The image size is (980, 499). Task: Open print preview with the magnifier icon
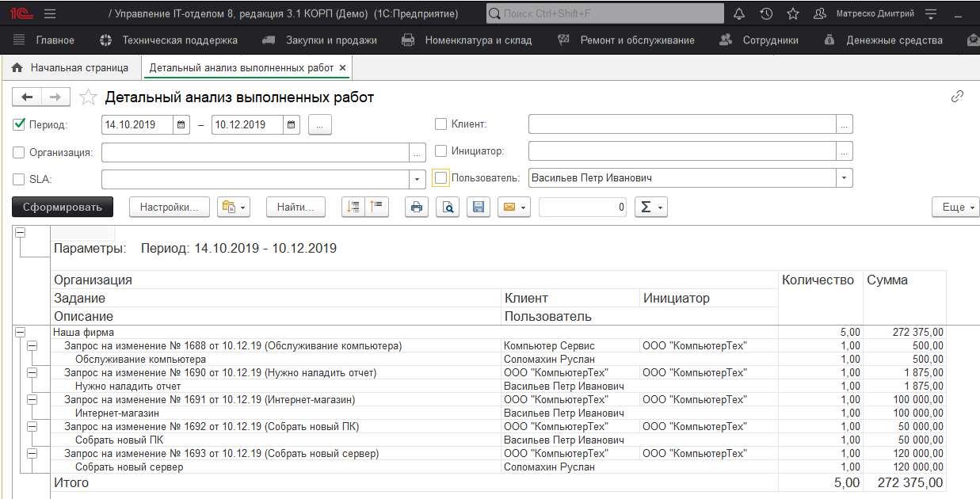(448, 207)
